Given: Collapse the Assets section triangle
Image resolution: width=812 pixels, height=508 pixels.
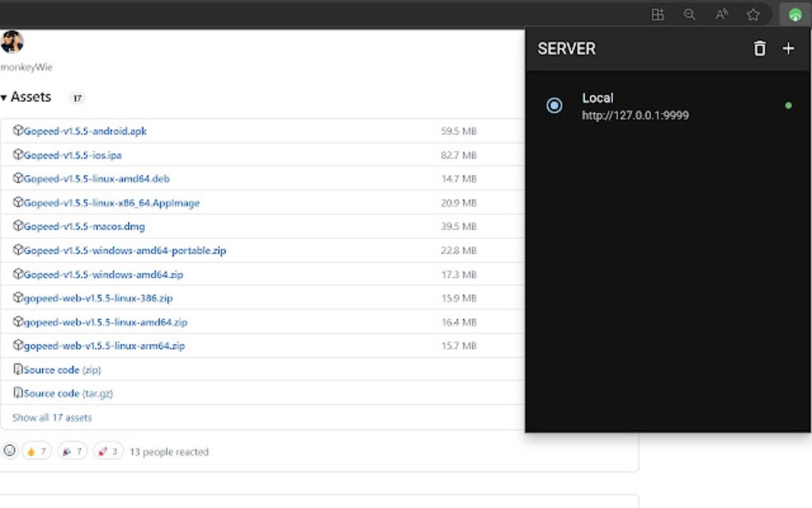Looking at the screenshot, I should coord(5,98).
